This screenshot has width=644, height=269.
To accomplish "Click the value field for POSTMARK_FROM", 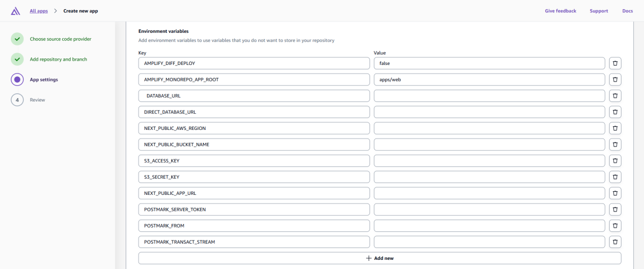I will tap(489, 226).
